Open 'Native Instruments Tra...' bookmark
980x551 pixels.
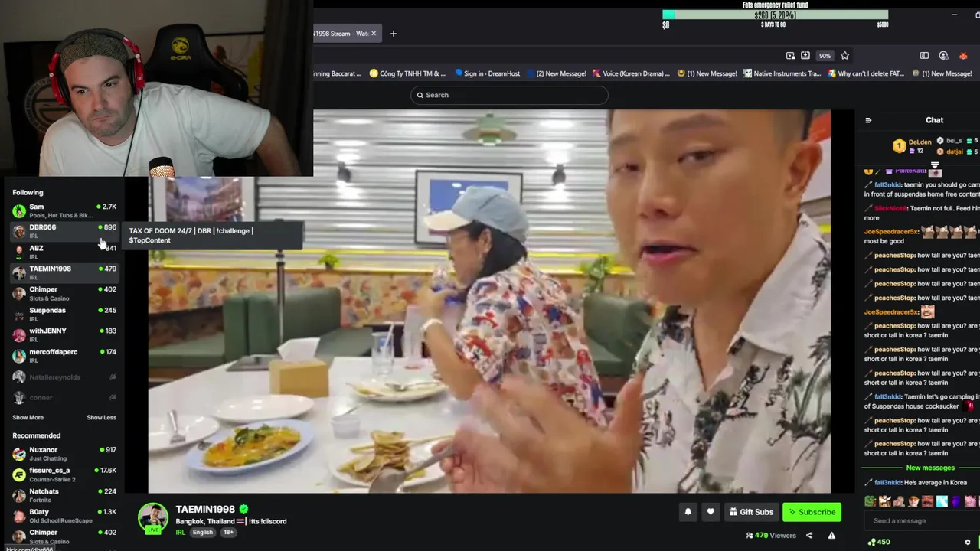click(782, 73)
